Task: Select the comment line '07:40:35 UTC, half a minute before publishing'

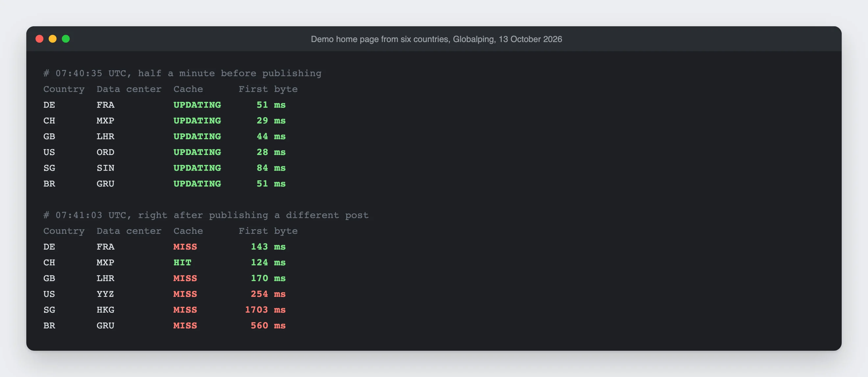Action: (182, 73)
